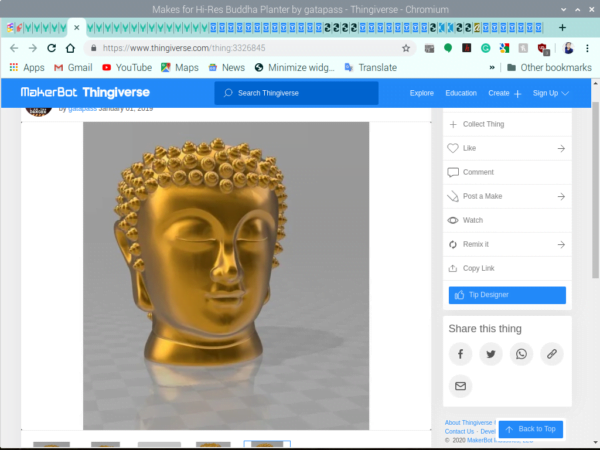Screen dimensions: 600x450
Task: Click the Remix it circular arrows icon
Action: [x=453, y=244]
